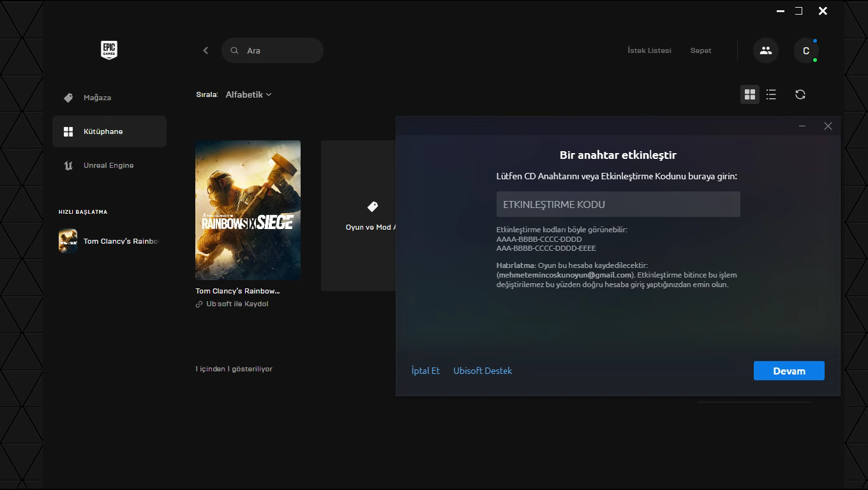The width and height of the screenshot is (868, 490).
Task: Minimize the Epic Games launcher window
Action: point(780,11)
